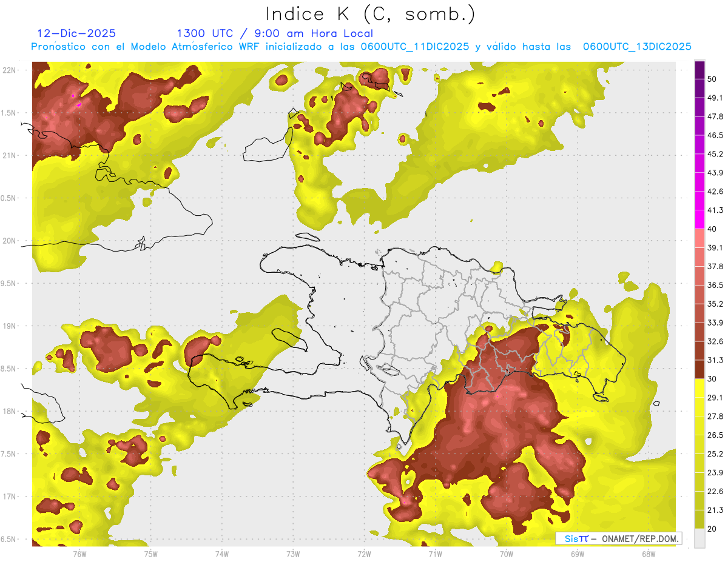Pick the dark brown swatch between 30 and 31.3
Viewport: 728px width, 562px height.
pos(699,369)
